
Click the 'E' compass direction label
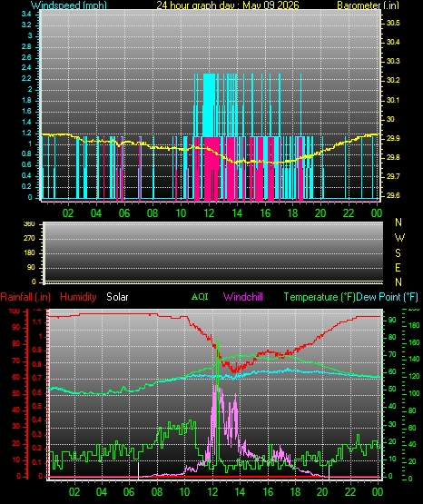[398, 268]
